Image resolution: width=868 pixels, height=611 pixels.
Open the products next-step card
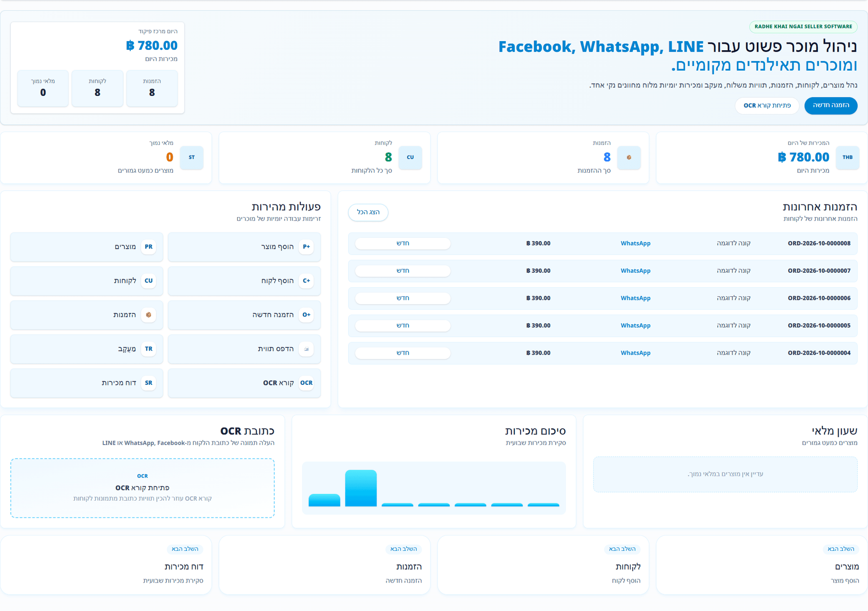click(x=761, y=565)
